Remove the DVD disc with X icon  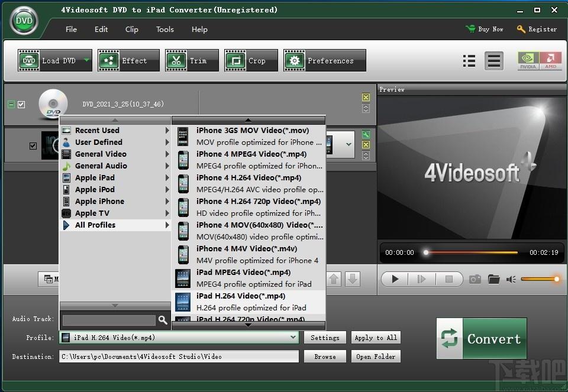pyautogui.click(x=366, y=97)
